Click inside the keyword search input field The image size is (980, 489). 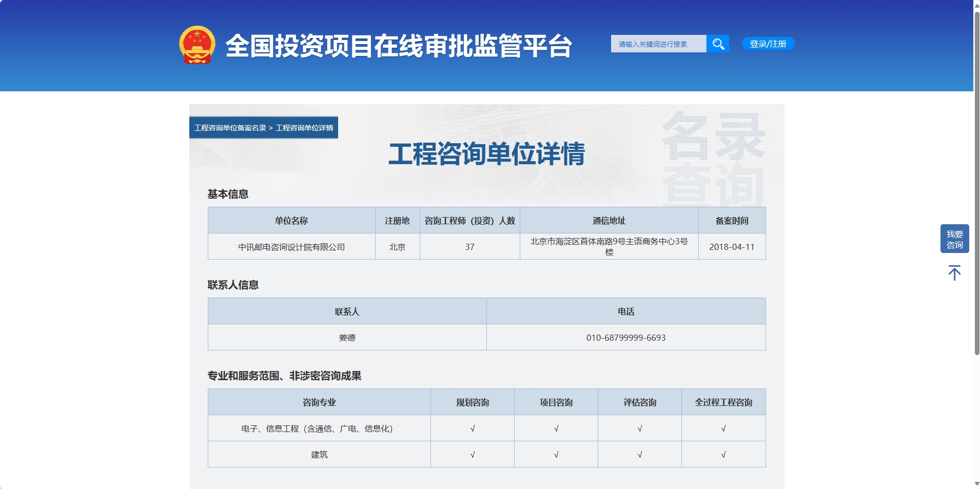coord(659,44)
